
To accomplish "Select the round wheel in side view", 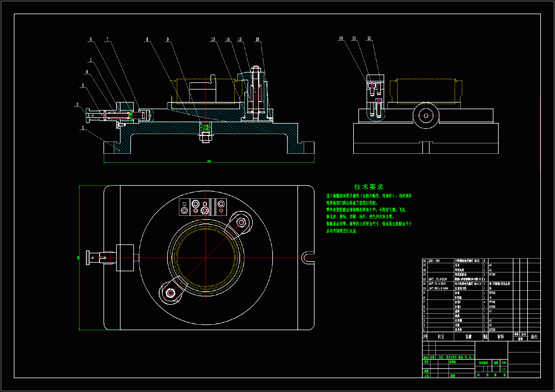I will tap(426, 116).
